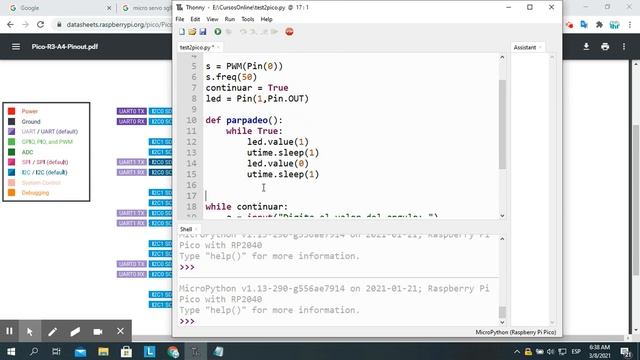Open the notification center icon
Viewport: 640px width, 360px height.
point(626,351)
